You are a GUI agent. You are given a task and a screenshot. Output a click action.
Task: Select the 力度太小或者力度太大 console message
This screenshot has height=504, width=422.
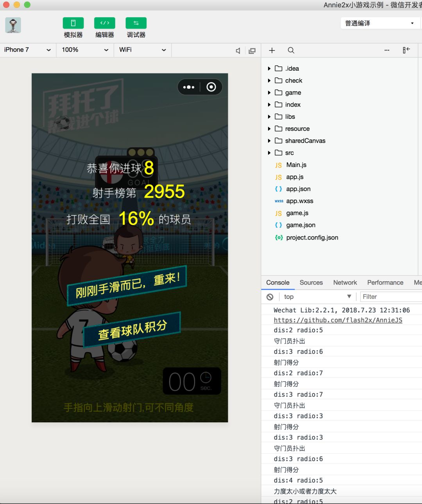(305, 491)
